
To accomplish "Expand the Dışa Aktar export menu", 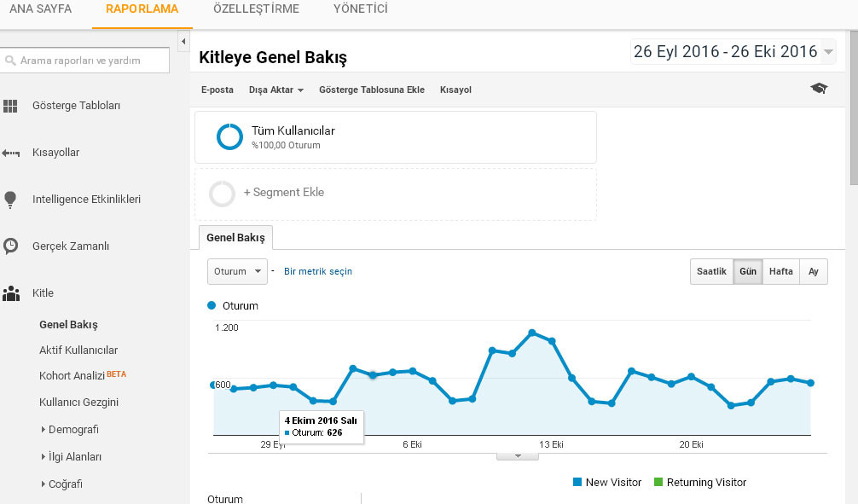I will tap(275, 90).
